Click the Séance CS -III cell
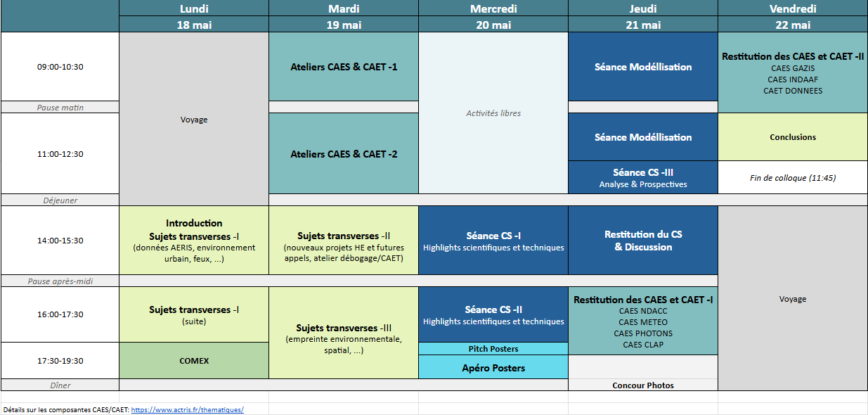 pos(643,178)
